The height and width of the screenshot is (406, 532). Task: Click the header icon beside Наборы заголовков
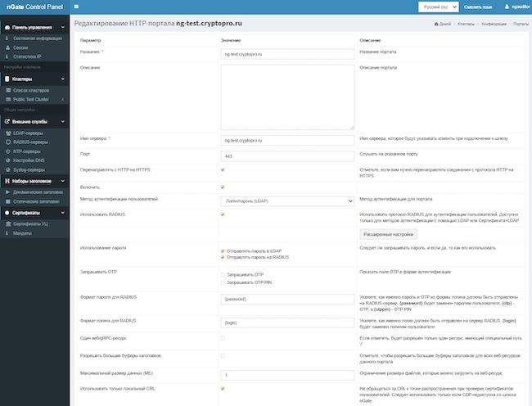click(7, 181)
